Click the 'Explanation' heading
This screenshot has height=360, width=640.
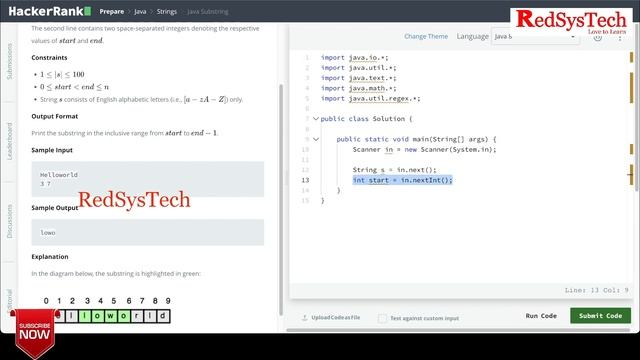50,257
